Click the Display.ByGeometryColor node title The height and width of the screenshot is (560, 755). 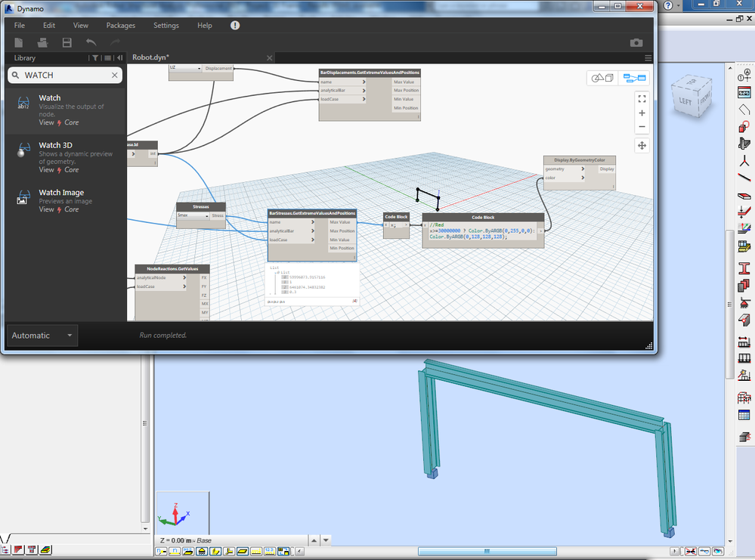579,160
